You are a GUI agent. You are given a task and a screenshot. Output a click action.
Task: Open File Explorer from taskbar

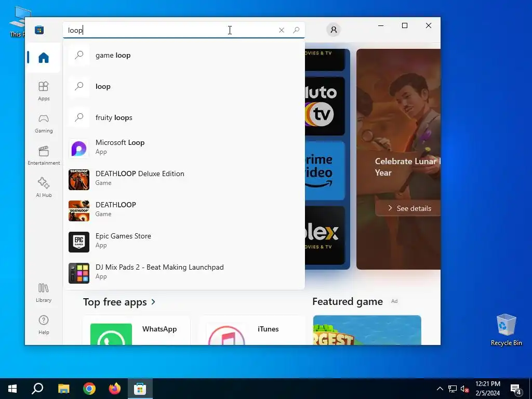pyautogui.click(x=63, y=389)
